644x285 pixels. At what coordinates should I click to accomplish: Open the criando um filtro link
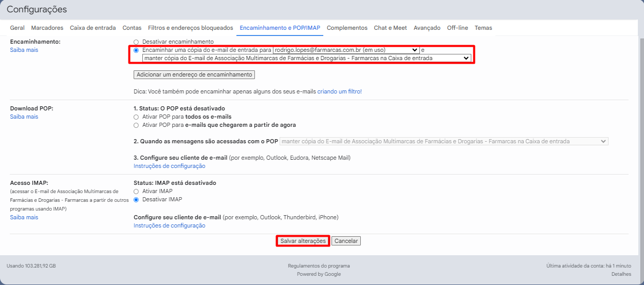click(339, 91)
